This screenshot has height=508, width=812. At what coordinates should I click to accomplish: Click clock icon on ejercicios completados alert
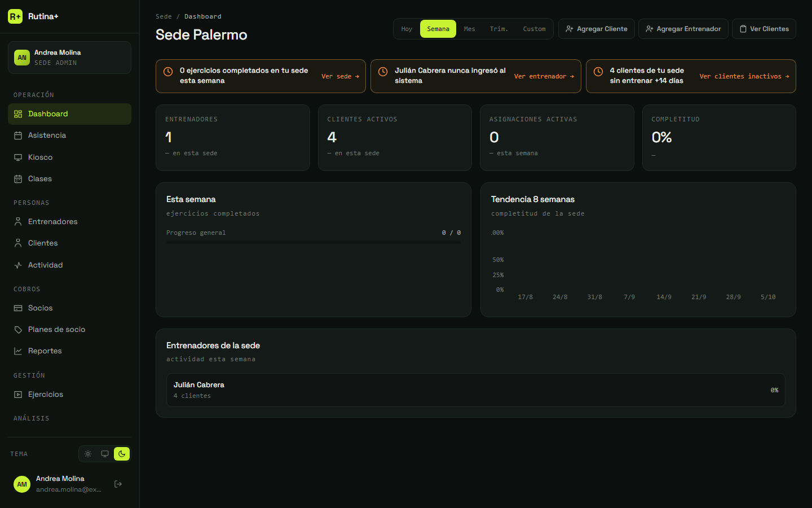(168, 72)
